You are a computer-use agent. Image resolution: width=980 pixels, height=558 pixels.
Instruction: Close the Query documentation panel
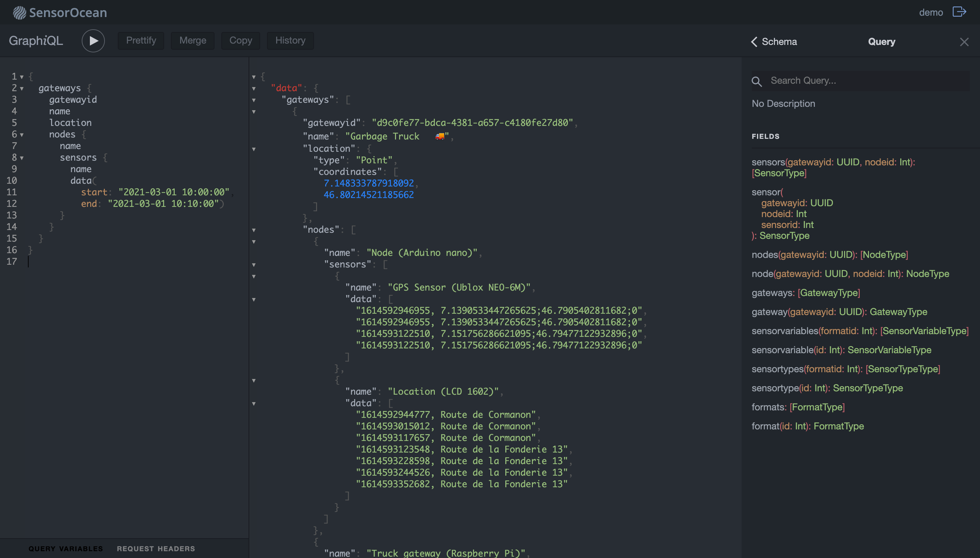[964, 42]
